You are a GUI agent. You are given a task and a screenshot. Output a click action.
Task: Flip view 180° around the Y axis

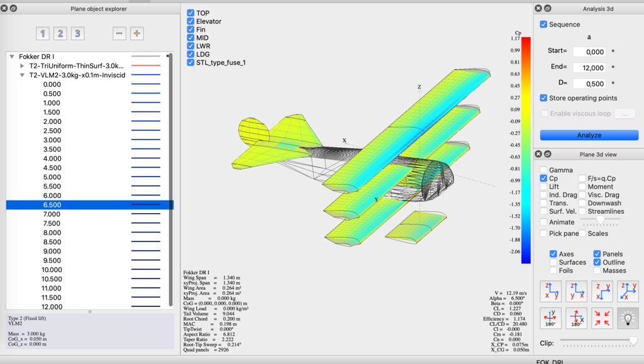(551, 318)
